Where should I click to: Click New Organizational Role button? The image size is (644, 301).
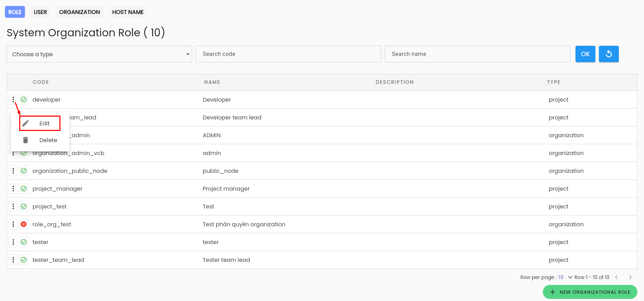pos(590,292)
